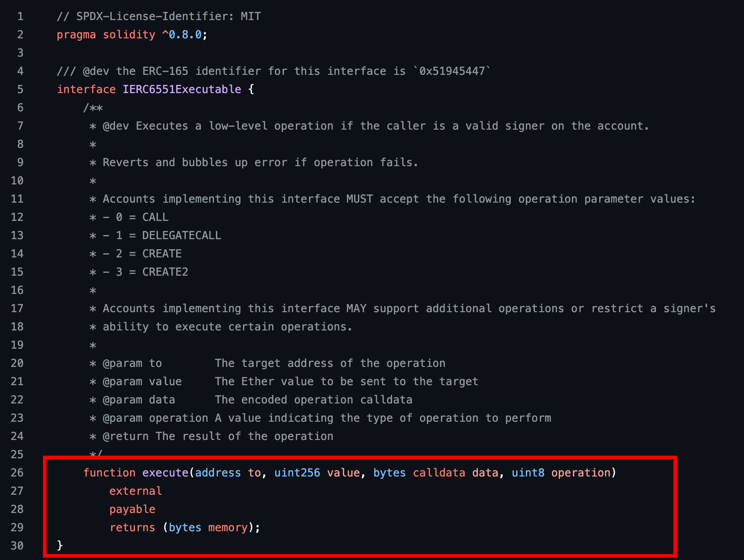Click the execute function name
744x560 pixels.
pos(165,473)
